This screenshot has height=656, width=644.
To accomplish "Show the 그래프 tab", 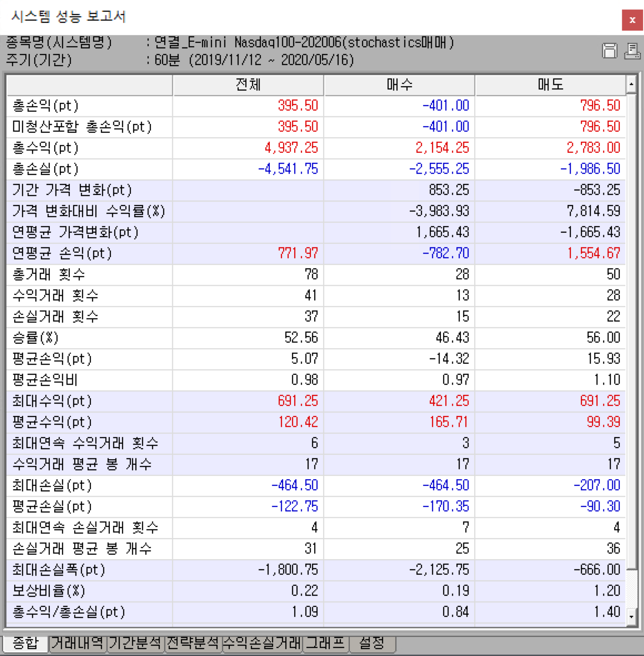I will coord(326,643).
